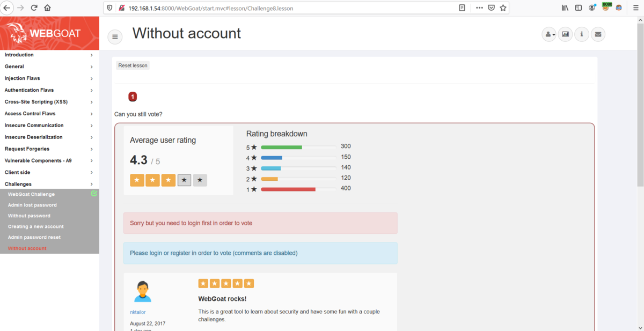Toggle WebGoat sidebar menu button
Image resolution: width=644 pixels, height=331 pixels.
click(115, 36)
